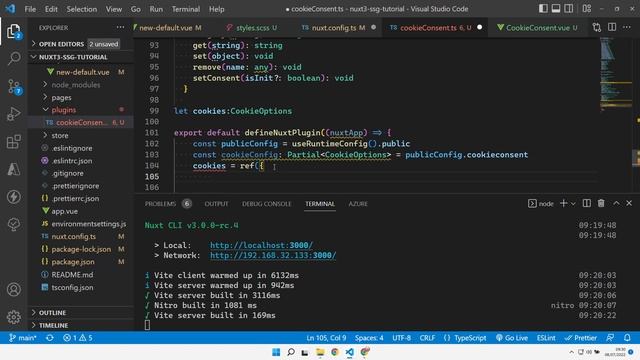Split the terminal panel

point(587,203)
